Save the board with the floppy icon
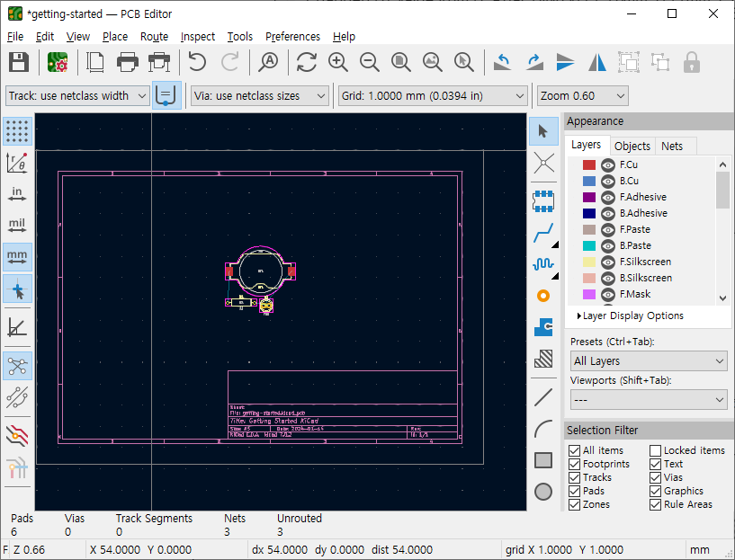Screen dimensions: 735x560 point(19,62)
